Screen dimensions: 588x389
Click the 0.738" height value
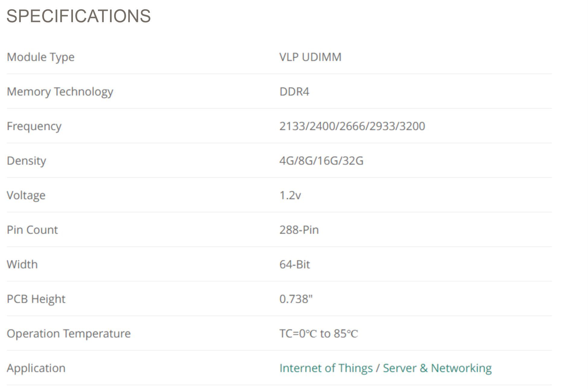[296, 299]
